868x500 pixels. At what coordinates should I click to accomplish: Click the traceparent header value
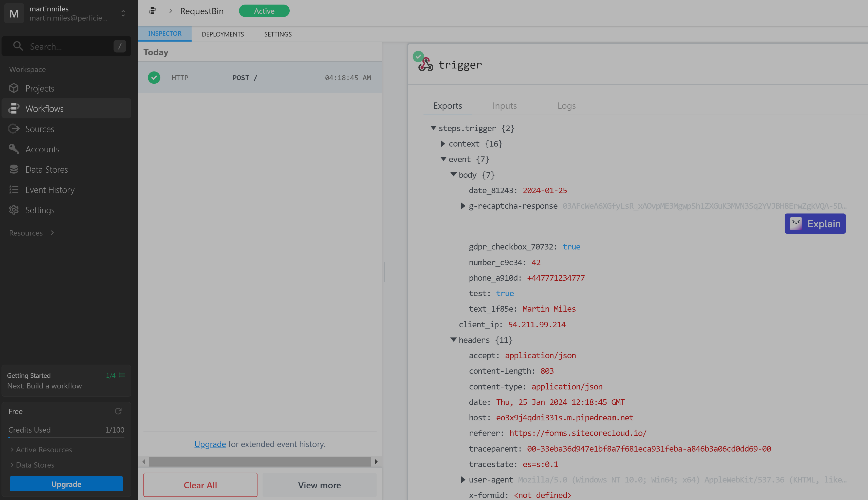pos(649,449)
